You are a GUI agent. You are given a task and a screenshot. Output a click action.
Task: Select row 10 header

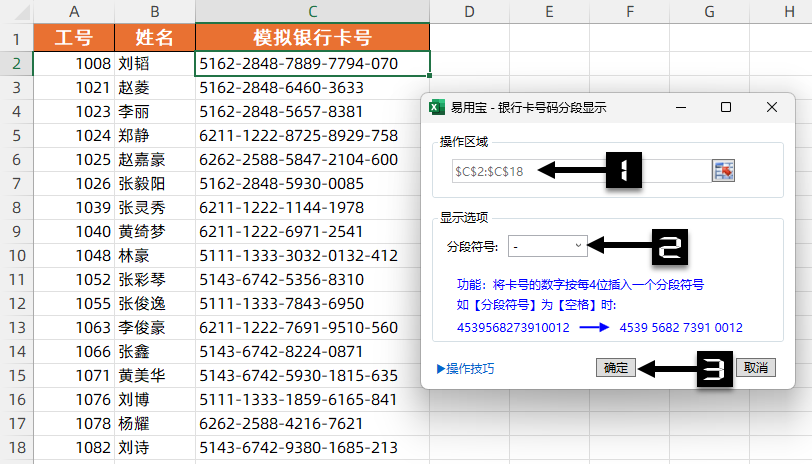tap(17, 255)
